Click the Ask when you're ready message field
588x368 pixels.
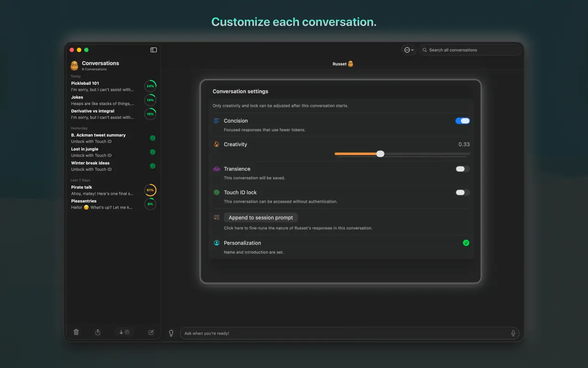pyautogui.click(x=349, y=333)
